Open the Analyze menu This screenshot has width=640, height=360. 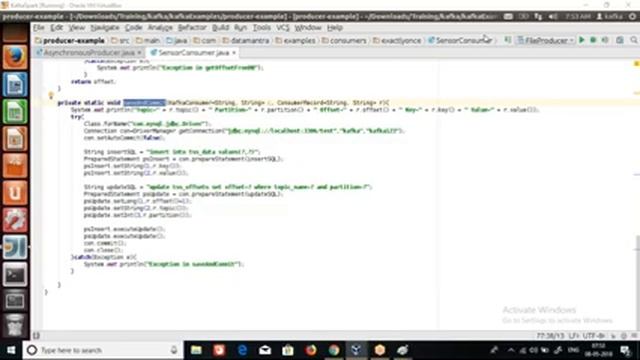(x=160, y=27)
